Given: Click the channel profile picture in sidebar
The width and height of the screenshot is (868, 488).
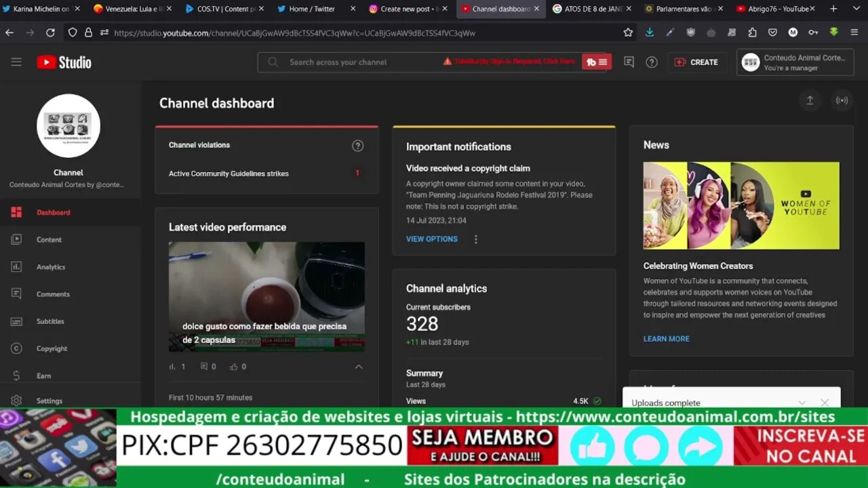Looking at the screenshot, I should coord(68,126).
